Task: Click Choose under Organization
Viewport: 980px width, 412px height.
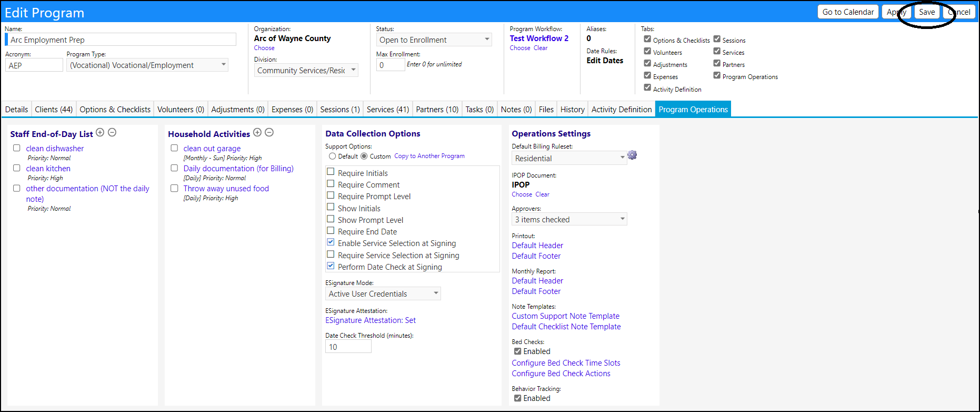Action: coord(264,48)
